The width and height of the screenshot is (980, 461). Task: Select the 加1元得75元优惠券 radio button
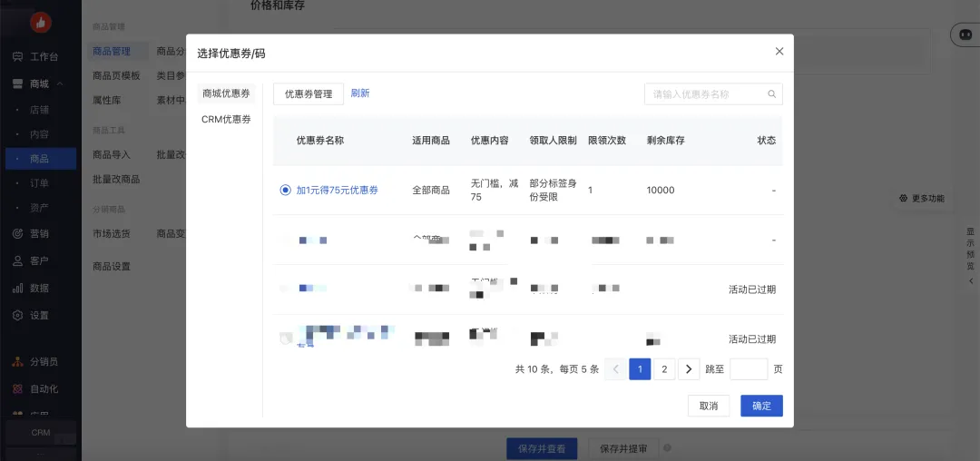[285, 191]
